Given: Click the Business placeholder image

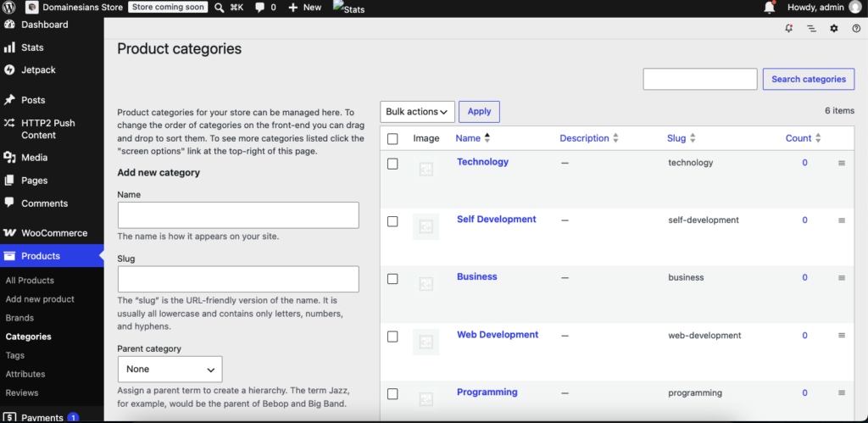Looking at the screenshot, I should click(x=426, y=284).
